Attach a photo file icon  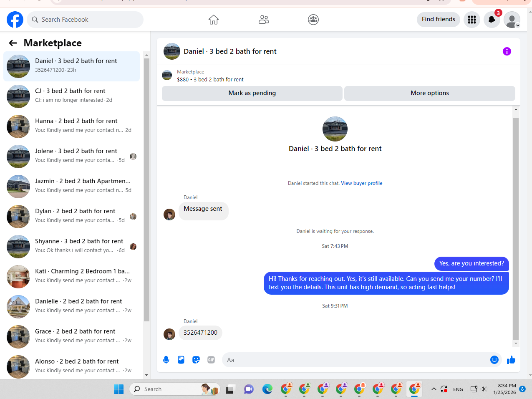coord(181,360)
